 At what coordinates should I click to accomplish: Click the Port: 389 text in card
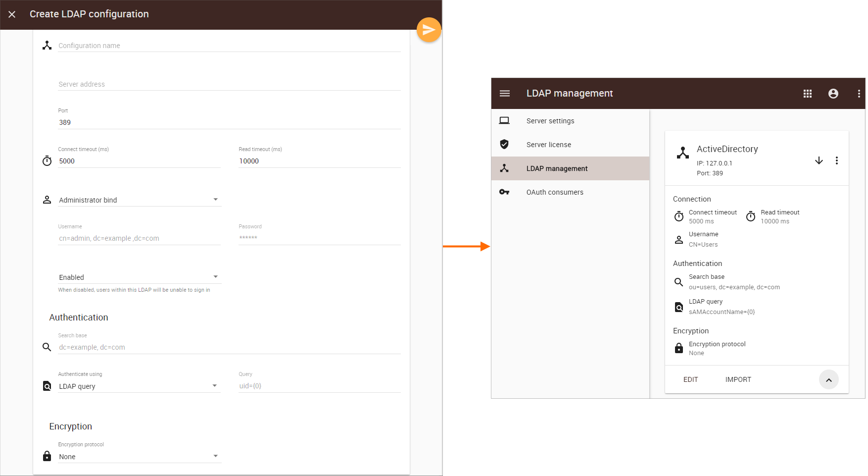[x=710, y=173]
